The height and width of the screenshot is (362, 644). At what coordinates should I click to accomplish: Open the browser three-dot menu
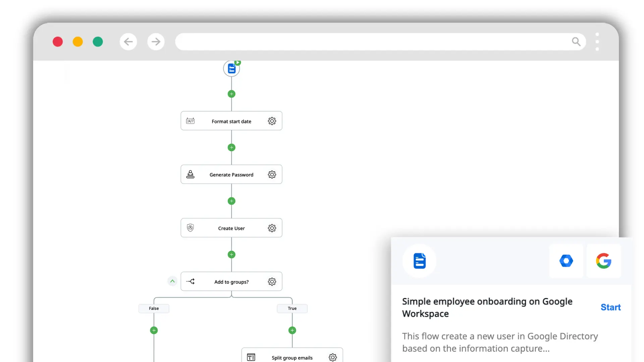597,42
